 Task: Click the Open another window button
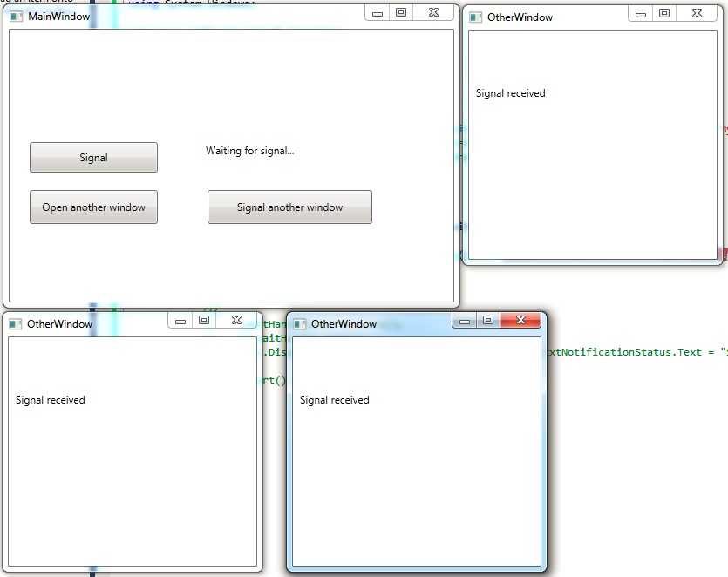(93, 207)
